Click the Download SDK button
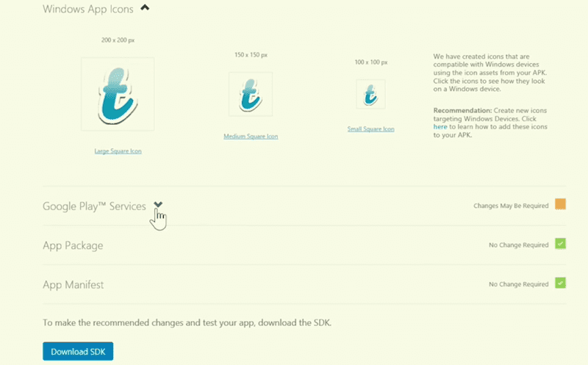The width and height of the screenshot is (588, 365). click(x=78, y=351)
